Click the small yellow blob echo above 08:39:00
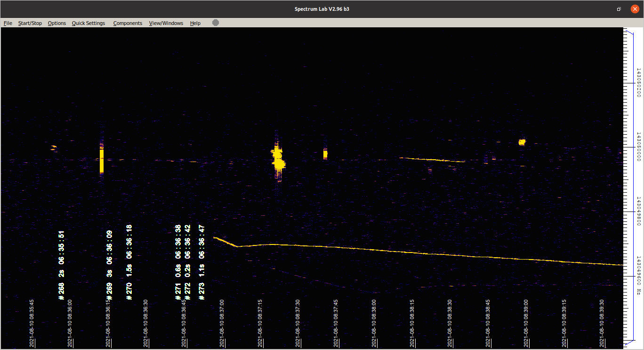This screenshot has width=644, height=350. (522, 142)
